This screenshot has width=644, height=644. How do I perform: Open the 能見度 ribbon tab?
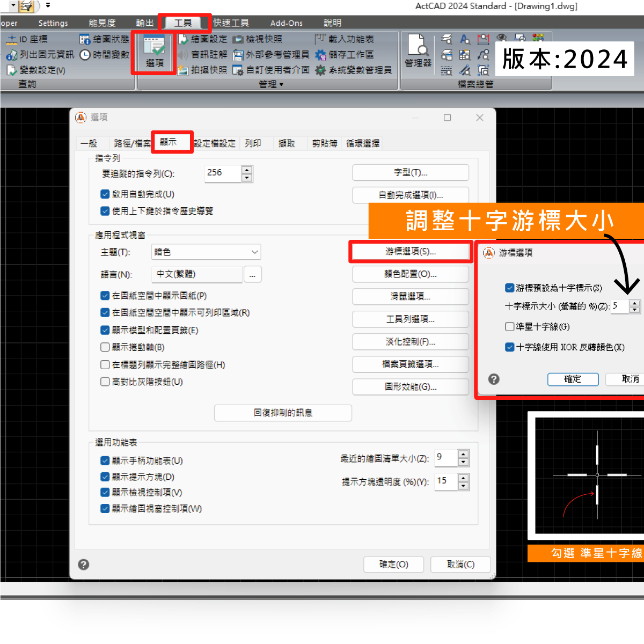point(102,23)
